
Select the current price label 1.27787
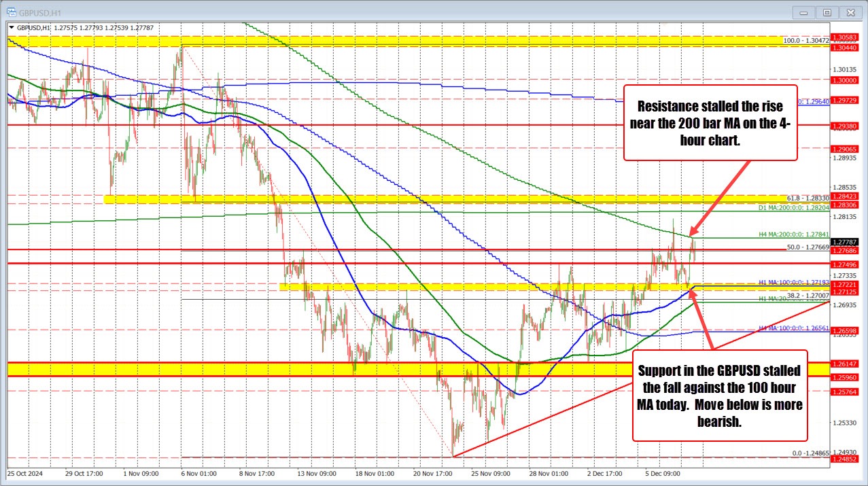[846, 241]
